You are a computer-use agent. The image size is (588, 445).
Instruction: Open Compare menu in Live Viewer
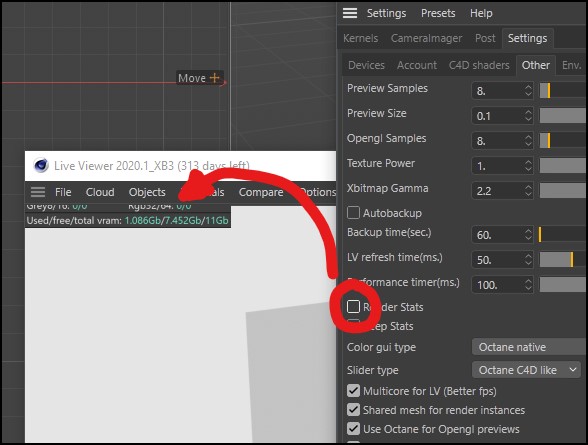pyautogui.click(x=261, y=192)
